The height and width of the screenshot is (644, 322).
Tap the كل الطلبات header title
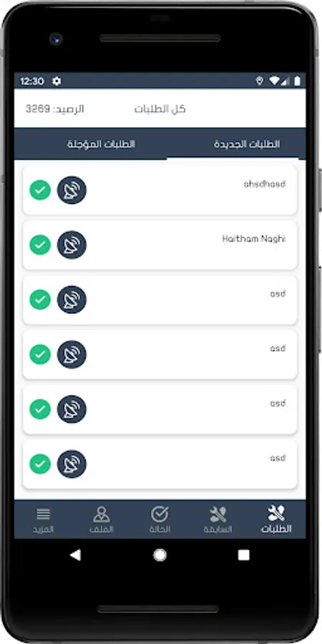(160, 109)
